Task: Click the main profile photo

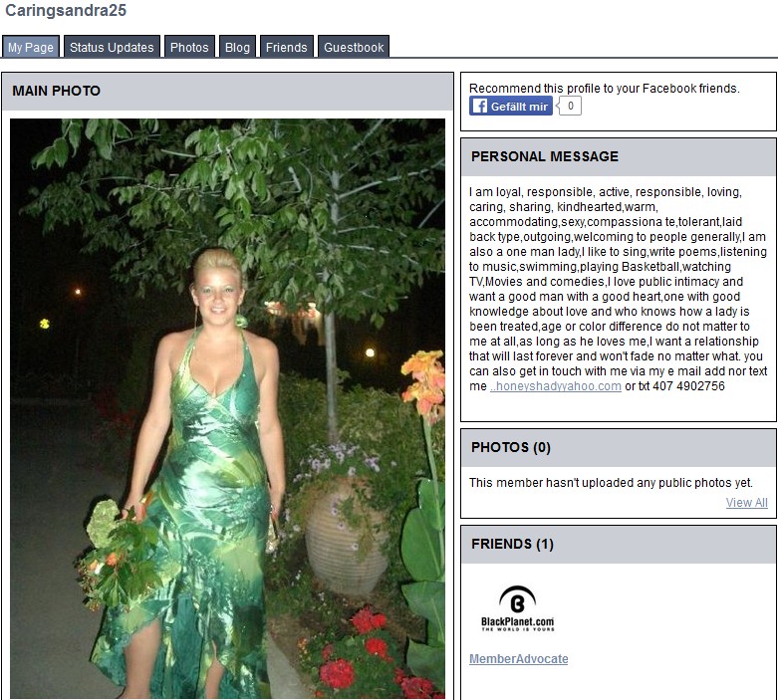Action: point(227,408)
